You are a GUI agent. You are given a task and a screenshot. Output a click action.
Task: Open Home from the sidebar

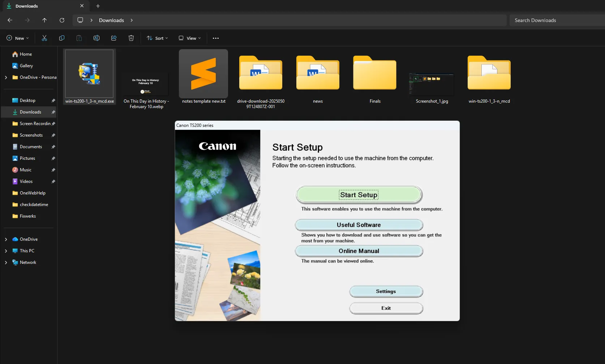click(26, 54)
